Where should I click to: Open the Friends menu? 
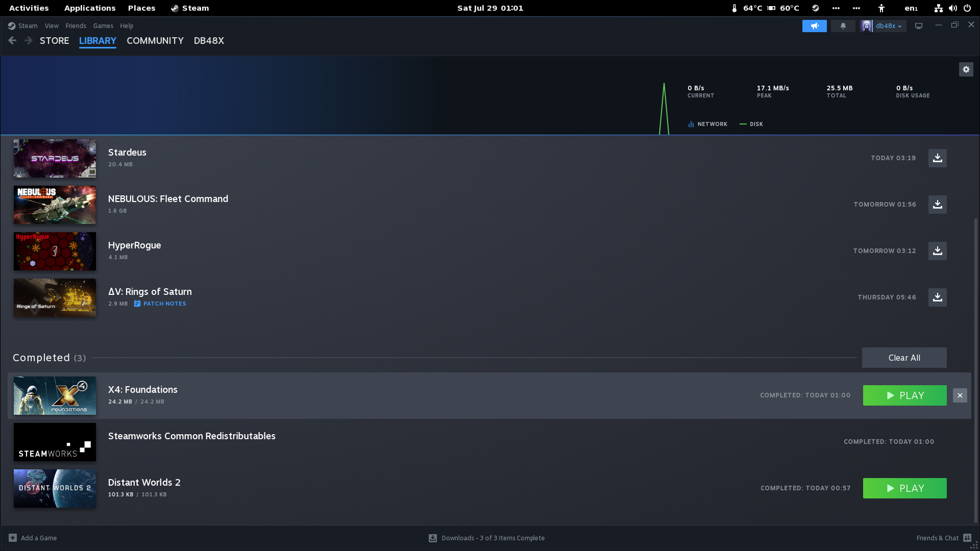point(76,26)
